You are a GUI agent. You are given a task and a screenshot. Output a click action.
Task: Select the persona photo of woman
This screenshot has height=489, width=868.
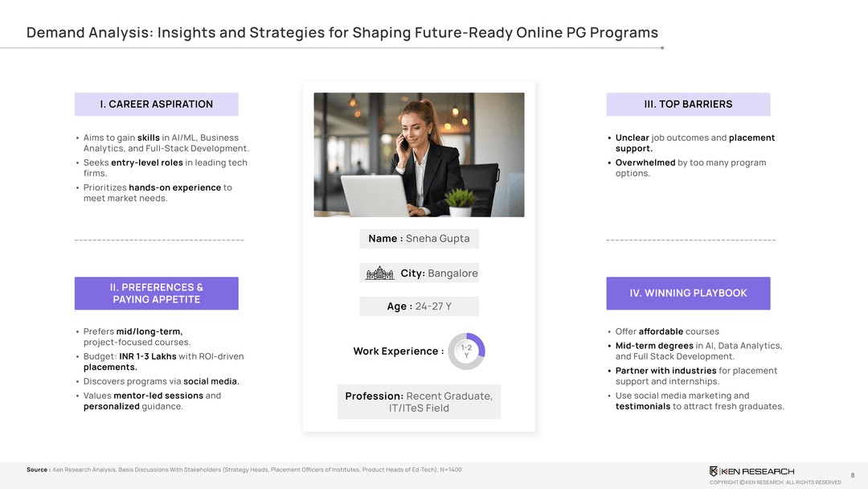tap(419, 154)
